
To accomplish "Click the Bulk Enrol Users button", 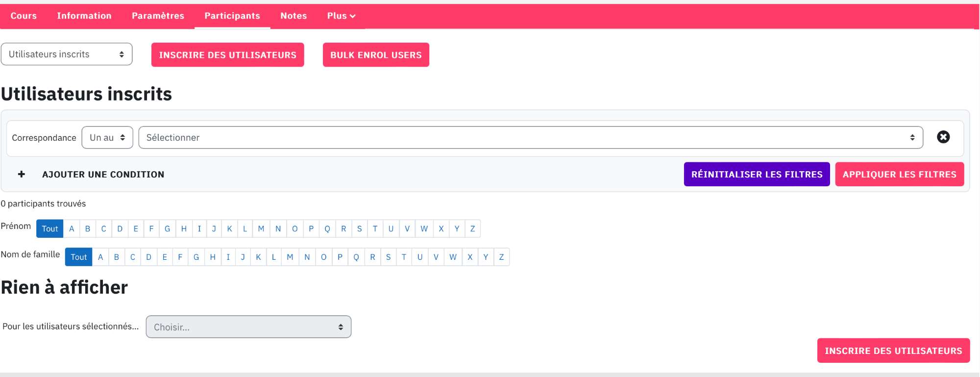I will (376, 55).
